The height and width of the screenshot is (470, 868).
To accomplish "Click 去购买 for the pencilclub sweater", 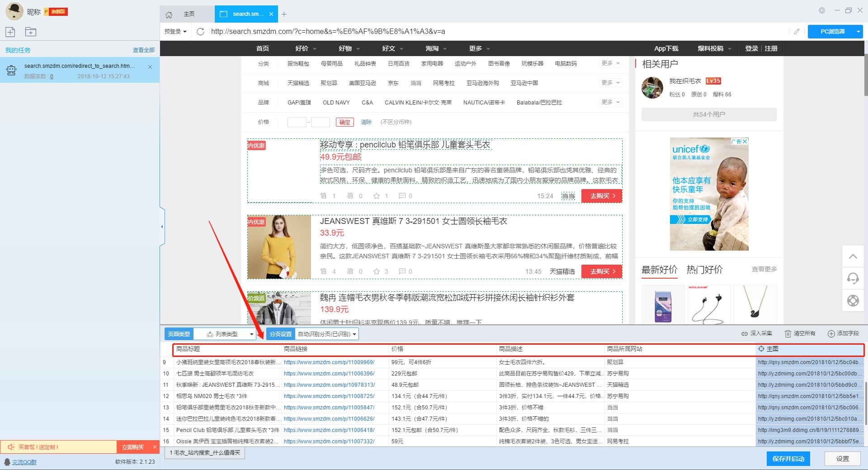I will (602, 196).
